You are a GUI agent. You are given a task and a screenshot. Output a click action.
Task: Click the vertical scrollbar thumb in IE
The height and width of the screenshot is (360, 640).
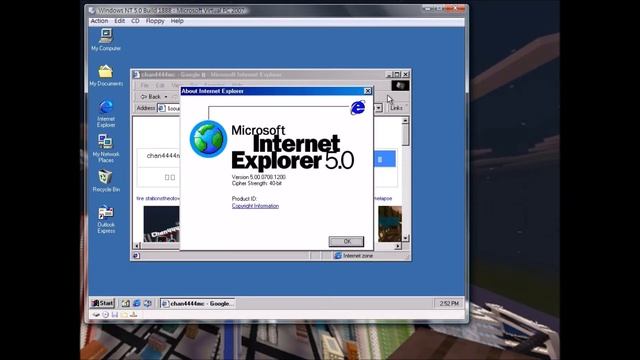(405, 135)
